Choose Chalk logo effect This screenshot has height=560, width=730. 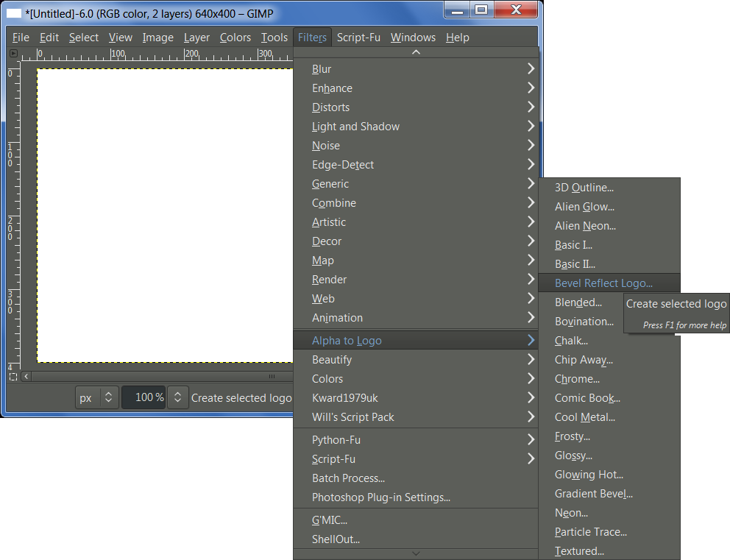point(609,340)
